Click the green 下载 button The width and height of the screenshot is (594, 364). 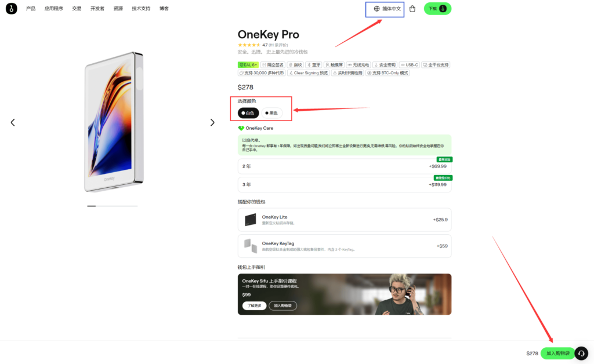click(x=437, y=9)
